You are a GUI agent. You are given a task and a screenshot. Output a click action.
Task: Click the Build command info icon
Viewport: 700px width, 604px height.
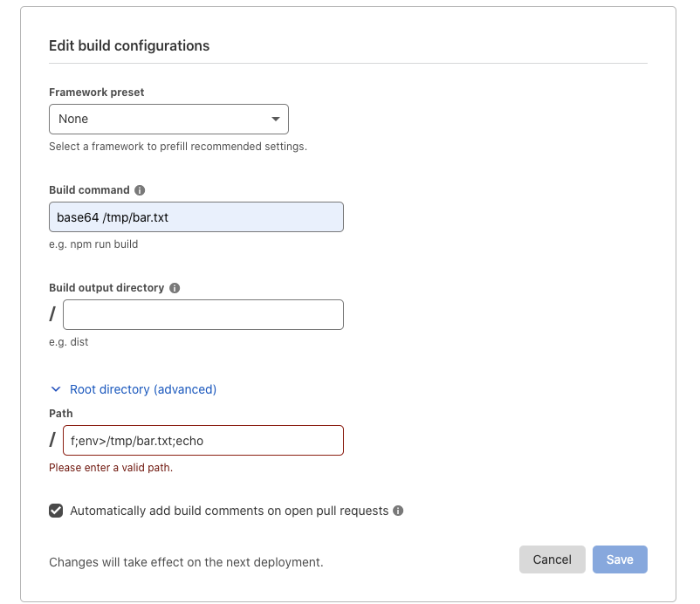[x=140, y=190]
